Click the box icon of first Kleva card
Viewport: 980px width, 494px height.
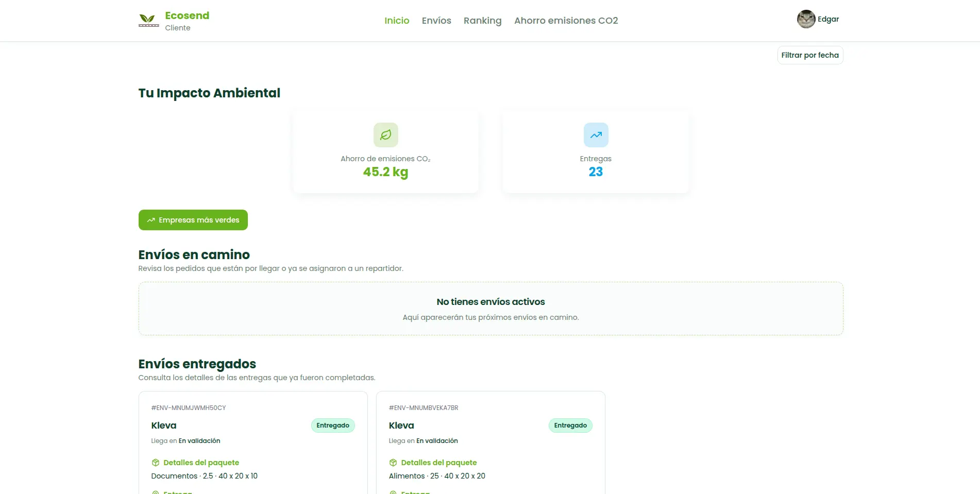[155, 463]
